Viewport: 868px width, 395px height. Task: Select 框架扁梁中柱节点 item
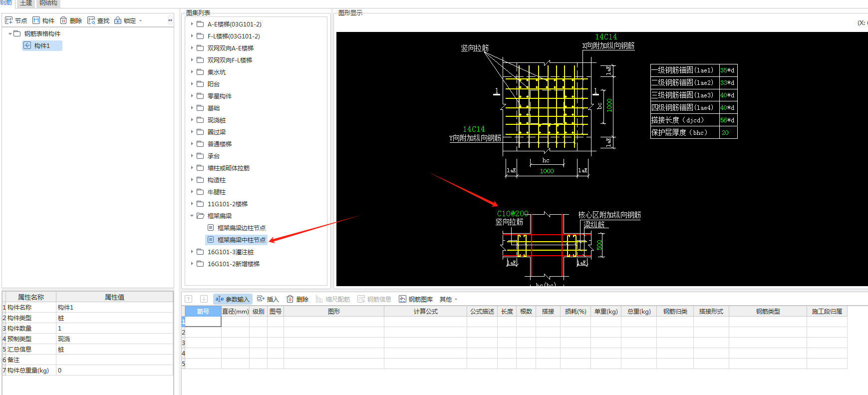[x=237, y=240]
